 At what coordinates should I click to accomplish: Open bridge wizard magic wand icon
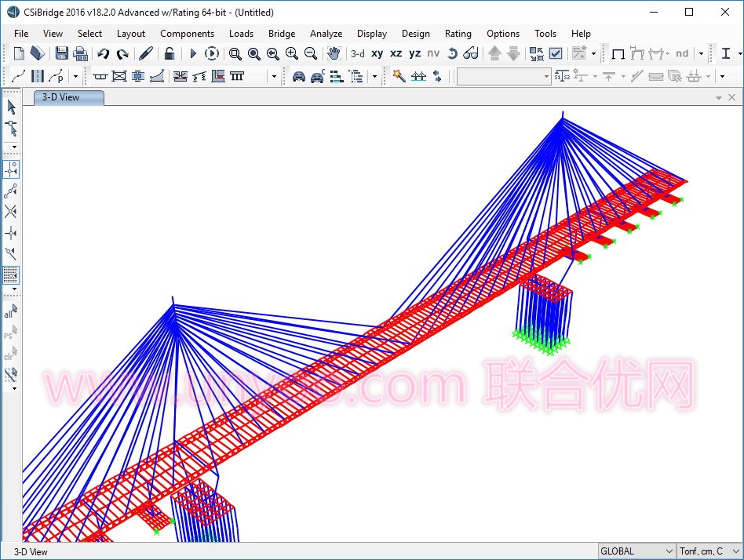(399, 76)
